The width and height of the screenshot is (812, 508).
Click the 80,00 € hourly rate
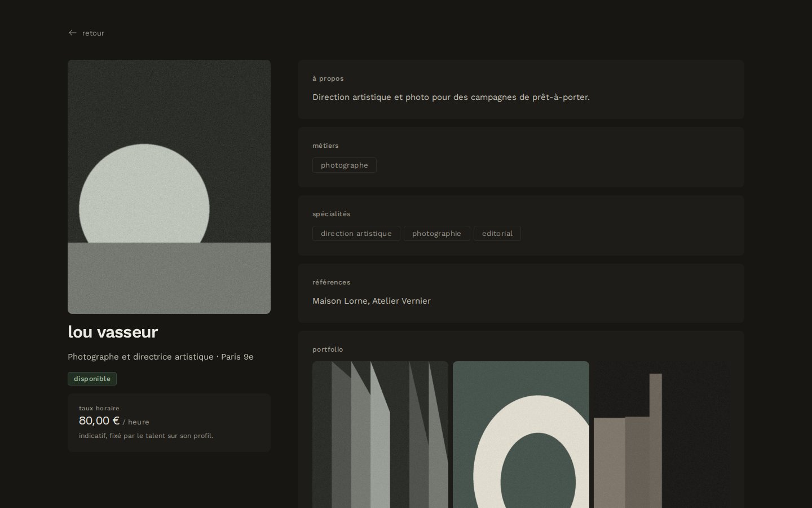(x=99, y=421)
